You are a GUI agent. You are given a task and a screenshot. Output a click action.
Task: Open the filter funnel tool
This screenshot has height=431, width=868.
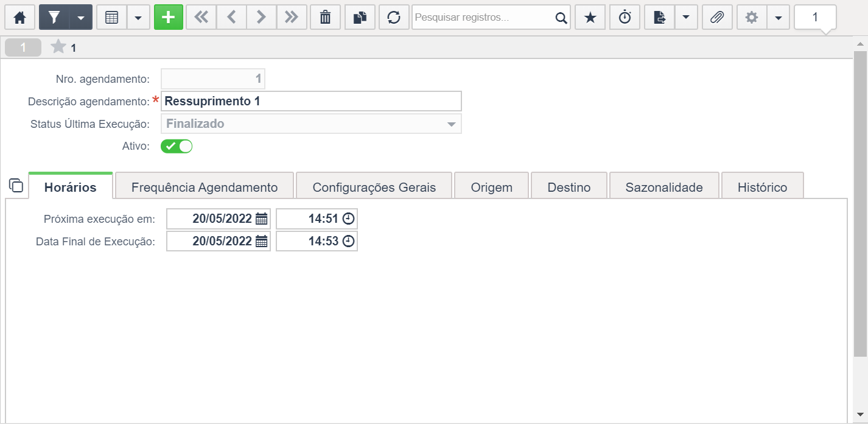tap(54, 18)
